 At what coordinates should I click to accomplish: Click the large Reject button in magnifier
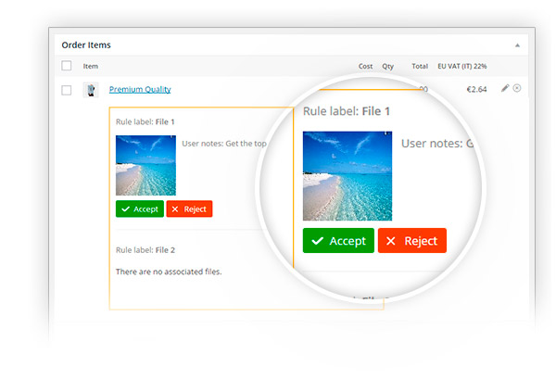pos(411,241)
